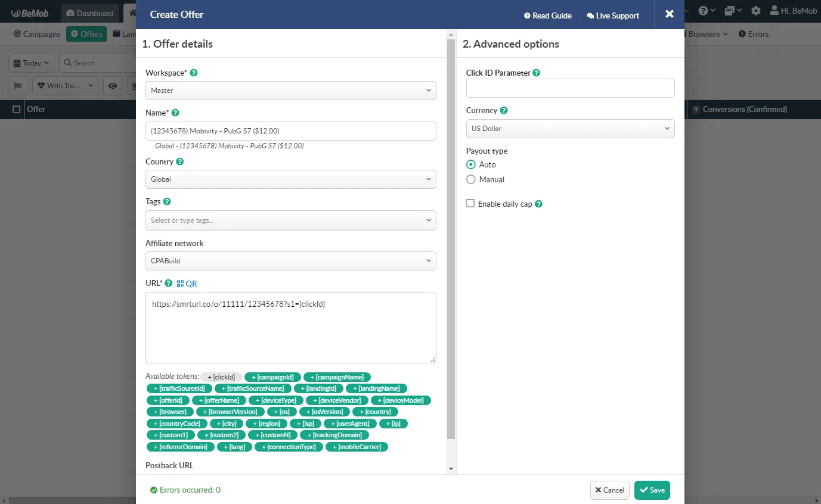Select the Manual payout type

[471, 179]
